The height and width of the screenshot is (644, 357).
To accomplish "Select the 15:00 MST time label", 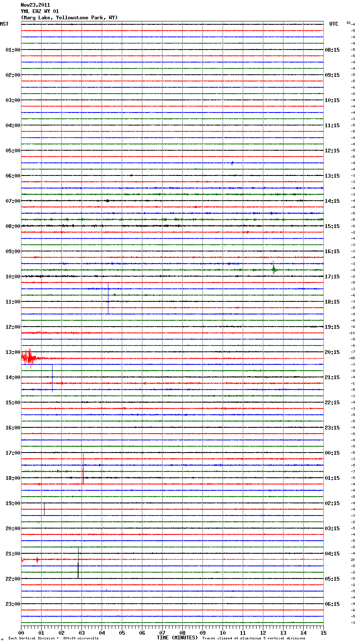I will coord(13,403).
